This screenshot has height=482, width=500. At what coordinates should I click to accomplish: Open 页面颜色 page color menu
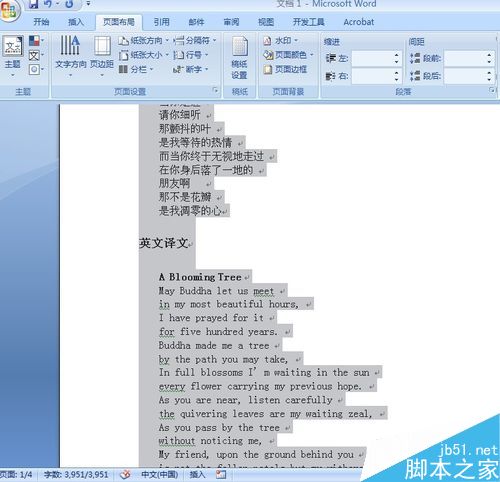click(289, 55)
